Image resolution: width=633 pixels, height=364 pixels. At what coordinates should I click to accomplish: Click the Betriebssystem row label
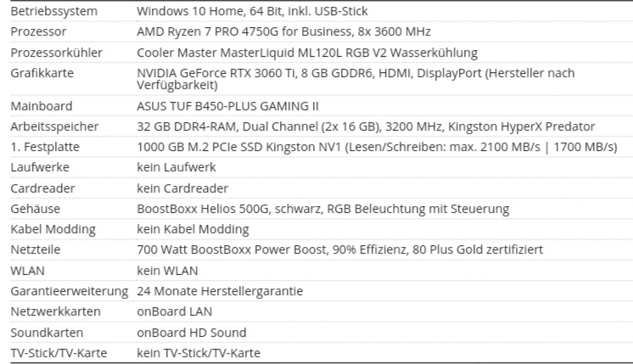pyautogui.click(x=53, y=12)
